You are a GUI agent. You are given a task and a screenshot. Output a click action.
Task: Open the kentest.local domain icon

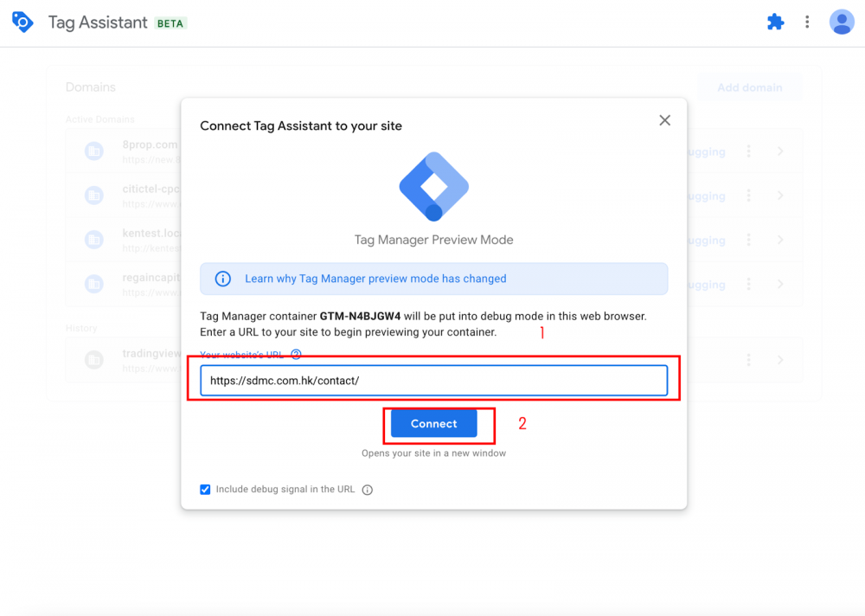94,240
